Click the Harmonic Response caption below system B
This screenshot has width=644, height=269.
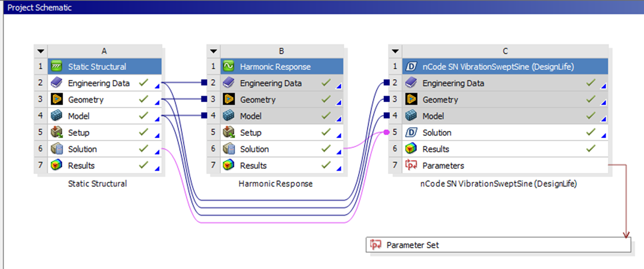point(275,184)
